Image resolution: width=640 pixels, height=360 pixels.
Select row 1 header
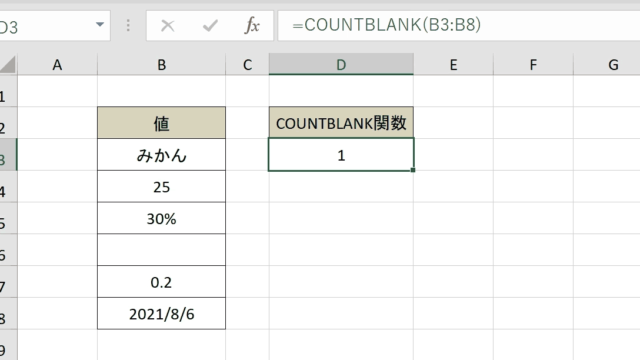(8, 91)
